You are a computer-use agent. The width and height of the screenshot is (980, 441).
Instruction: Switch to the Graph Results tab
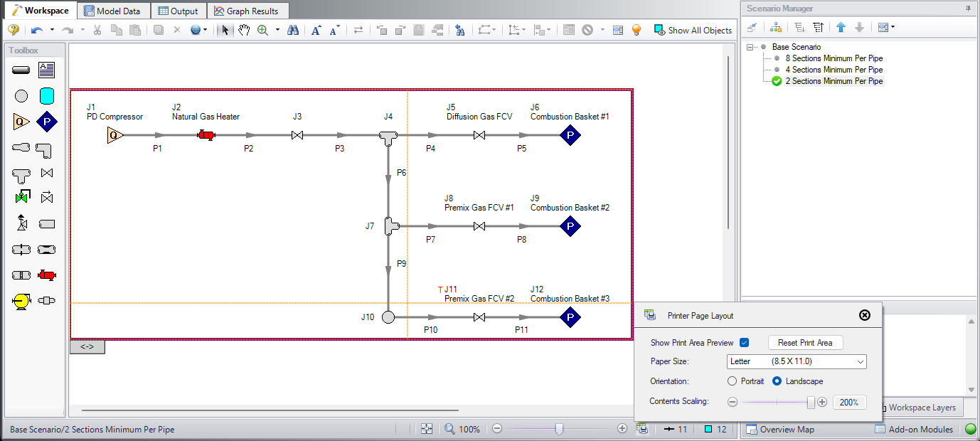tap(248, 11)
